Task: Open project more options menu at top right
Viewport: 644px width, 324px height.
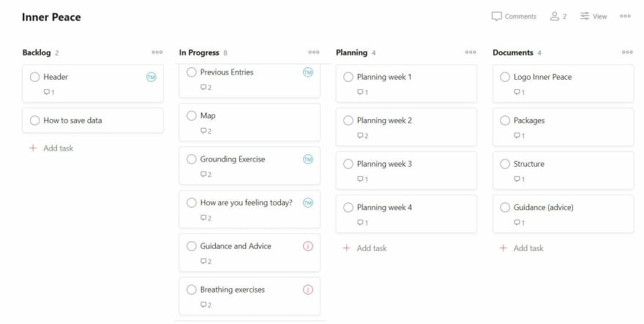Action: [625, 16]
